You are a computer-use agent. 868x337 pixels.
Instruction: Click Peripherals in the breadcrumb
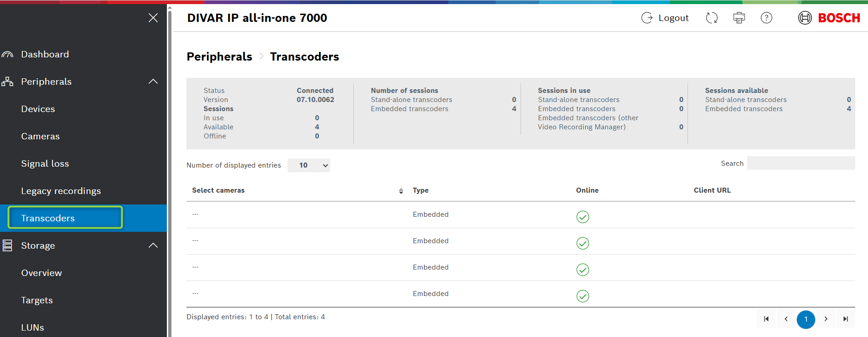coord(219,56)
